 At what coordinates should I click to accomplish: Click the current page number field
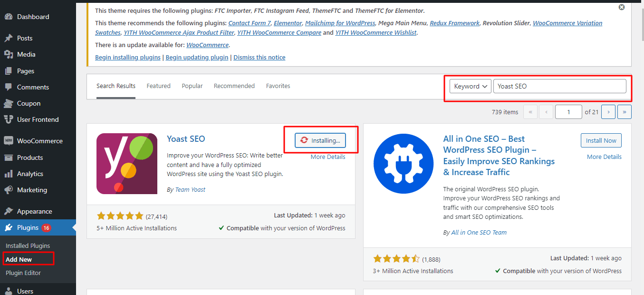coord(568,112)
